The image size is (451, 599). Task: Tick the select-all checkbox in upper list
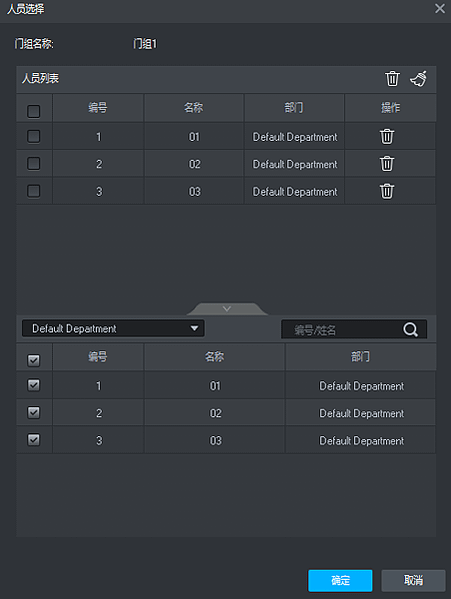34,112
